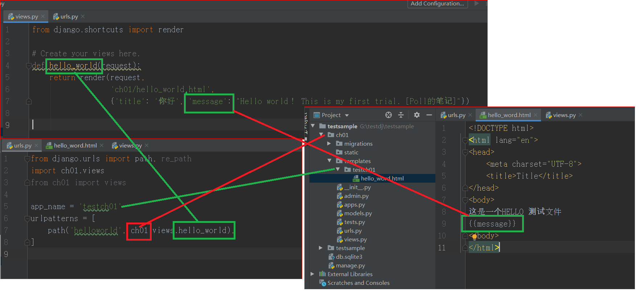
Task: Fold the head tag in hello_word.html
Action: click(465, 152)
